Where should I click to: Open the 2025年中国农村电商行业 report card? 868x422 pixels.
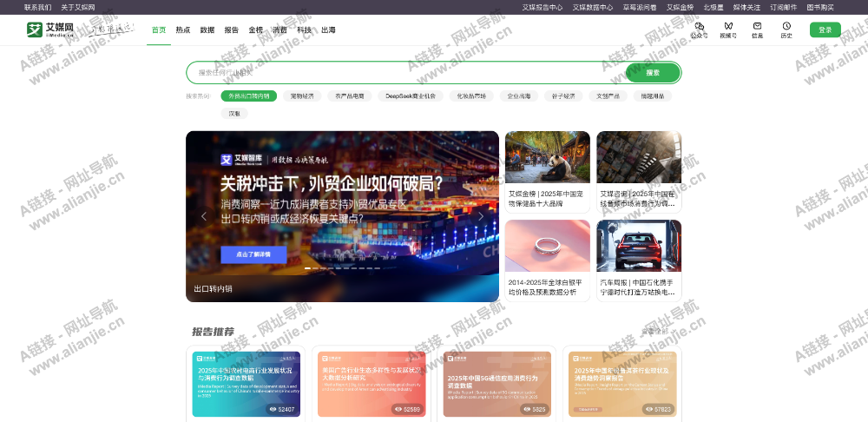pos(247,384)
